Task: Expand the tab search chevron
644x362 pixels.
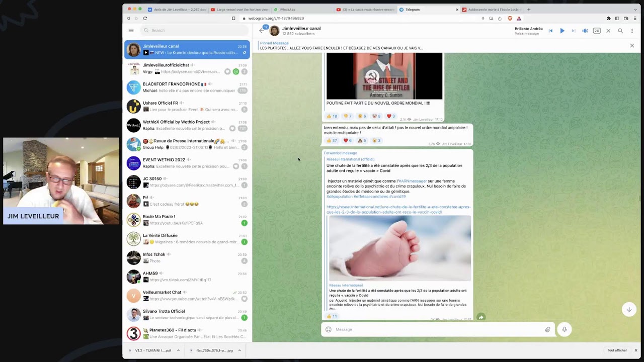Action: 635,9
